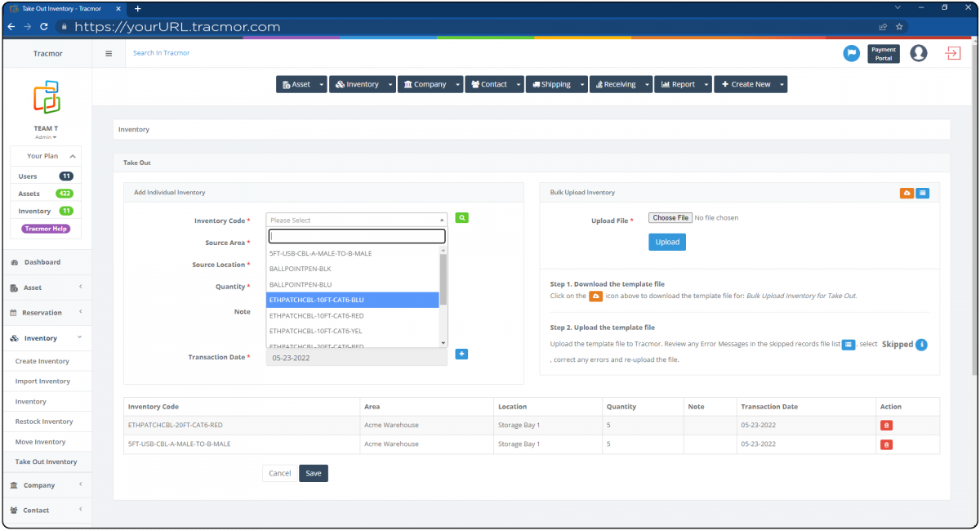This screenshot has height=531, width=980.
Task: Open Create New dropdown arrow
Action: [x=782, y=84]
